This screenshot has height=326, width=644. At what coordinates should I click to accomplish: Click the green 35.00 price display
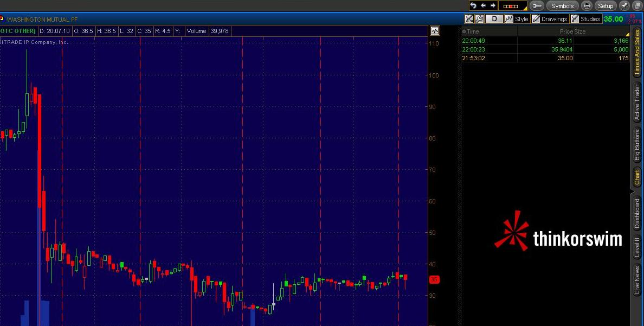[x=615, y=18]
